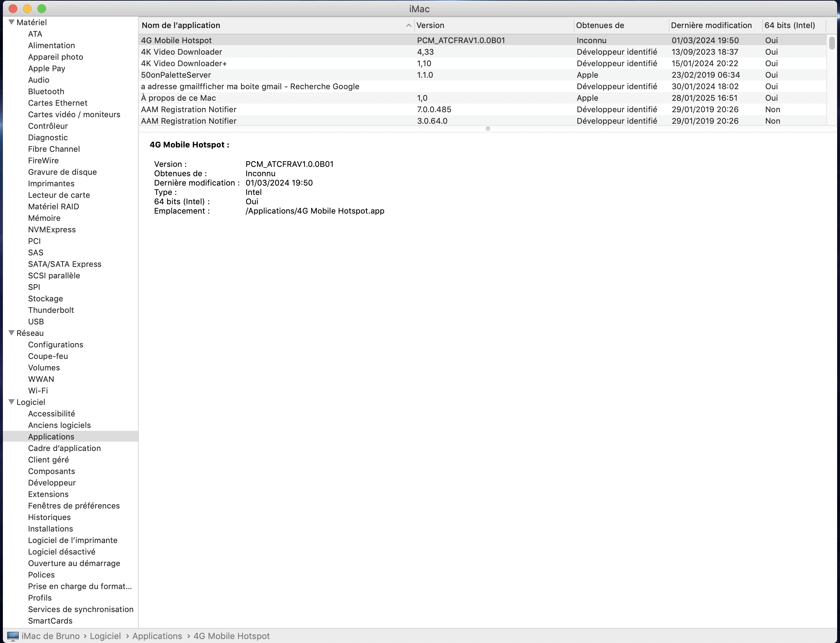Select Coupe-feu in the sidebar
Viewport: 840px width, 643px height.
click(x=48, y=356)
